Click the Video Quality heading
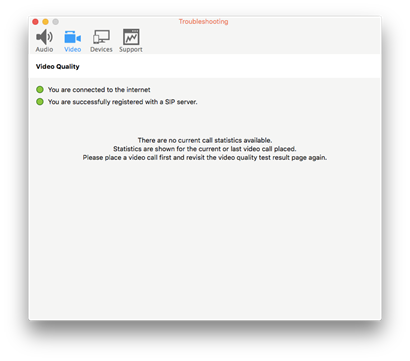The height and width of the screenshot is (361, 410). click(58, 67)
